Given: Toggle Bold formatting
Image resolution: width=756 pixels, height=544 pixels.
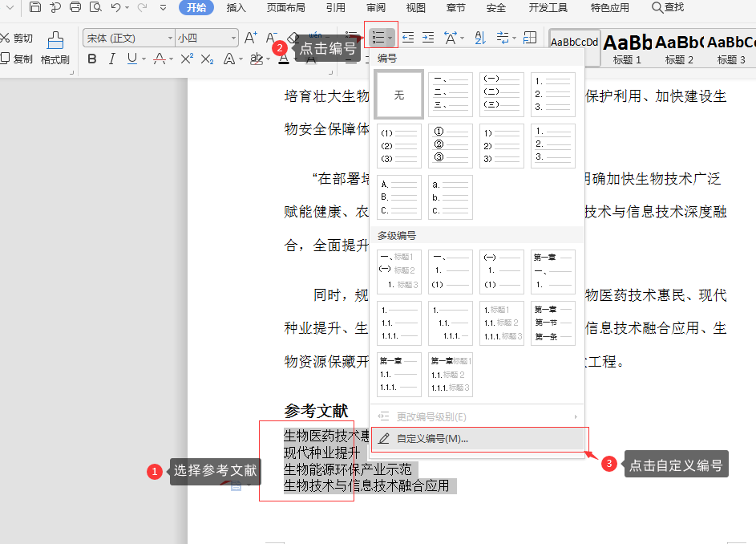Looking at the screenshot, I should (92, 59).
